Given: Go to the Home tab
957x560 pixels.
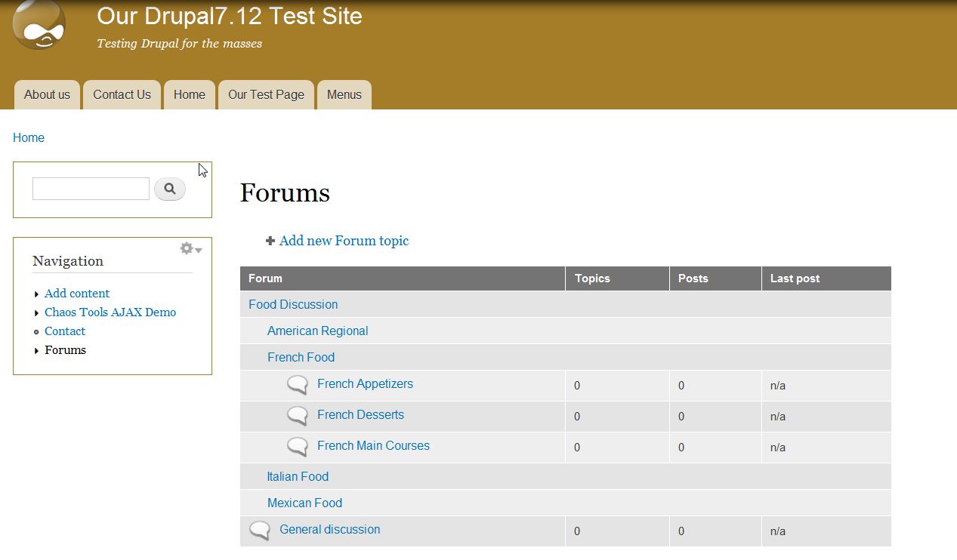Looking at the screenshot, I should coord(190,94).
